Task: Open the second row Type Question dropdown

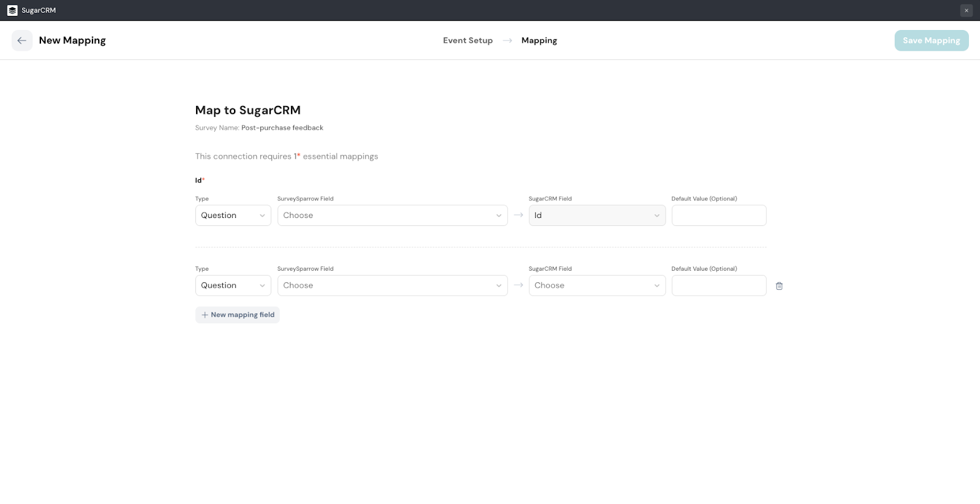Action: tap(233, 285)
